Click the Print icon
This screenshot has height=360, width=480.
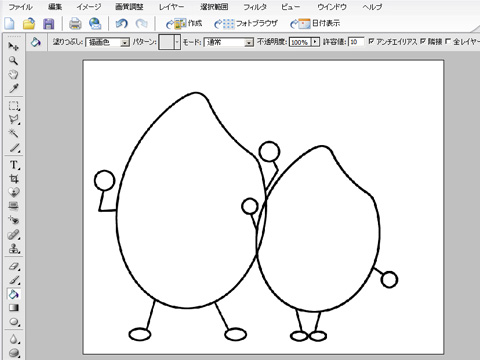[x=75, y=24]
